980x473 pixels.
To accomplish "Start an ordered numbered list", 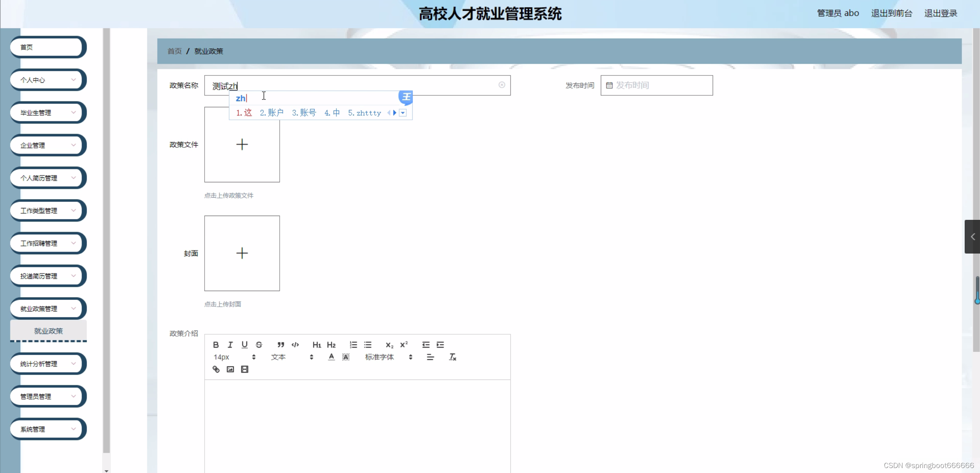I will click(x=353, y=345).
